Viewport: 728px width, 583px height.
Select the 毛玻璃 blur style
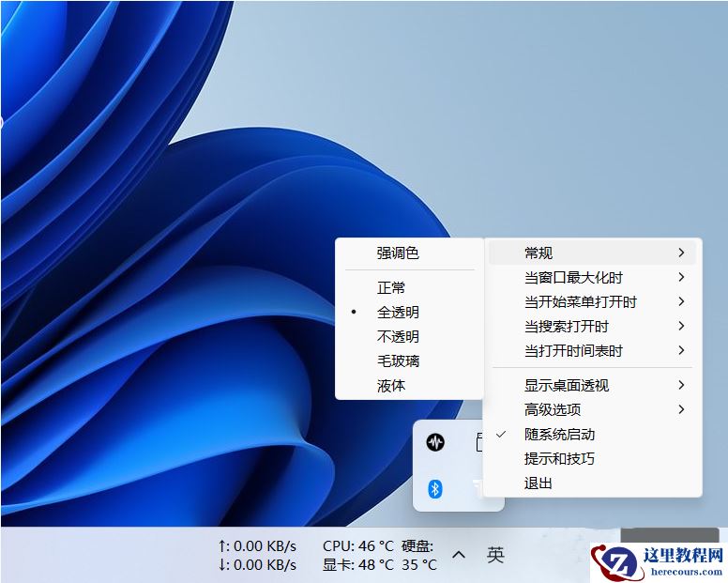pos(409,361)
